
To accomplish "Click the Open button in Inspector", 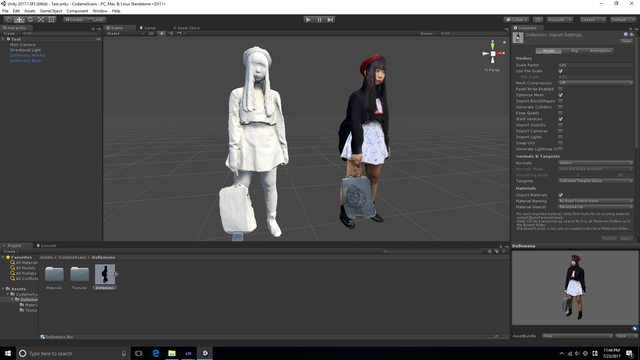I will [x=626, y=41].
